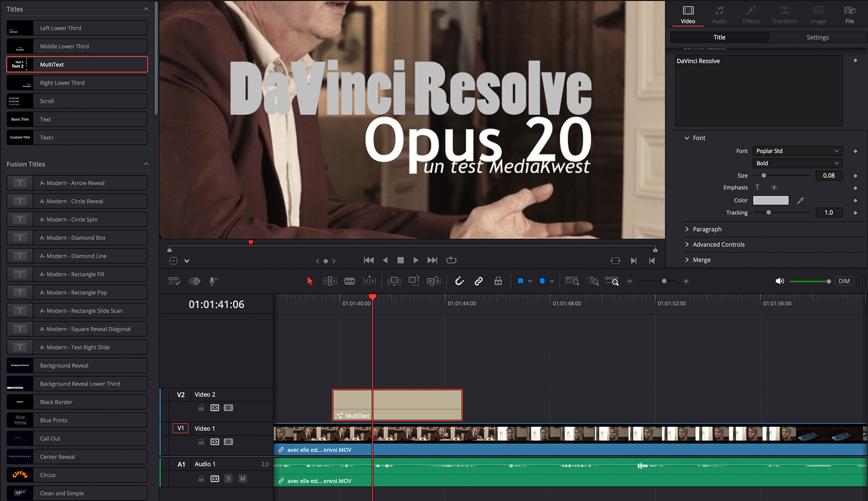Click the DIM audio button
This screenshot has width=868, height=501.
pyautogui.click(x=844, y=281)
